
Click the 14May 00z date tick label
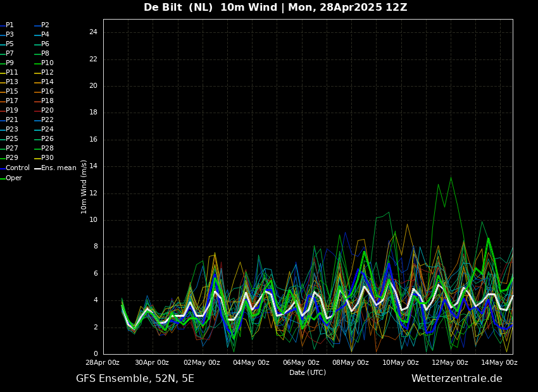pyautogui.click(x=499, y=363)
